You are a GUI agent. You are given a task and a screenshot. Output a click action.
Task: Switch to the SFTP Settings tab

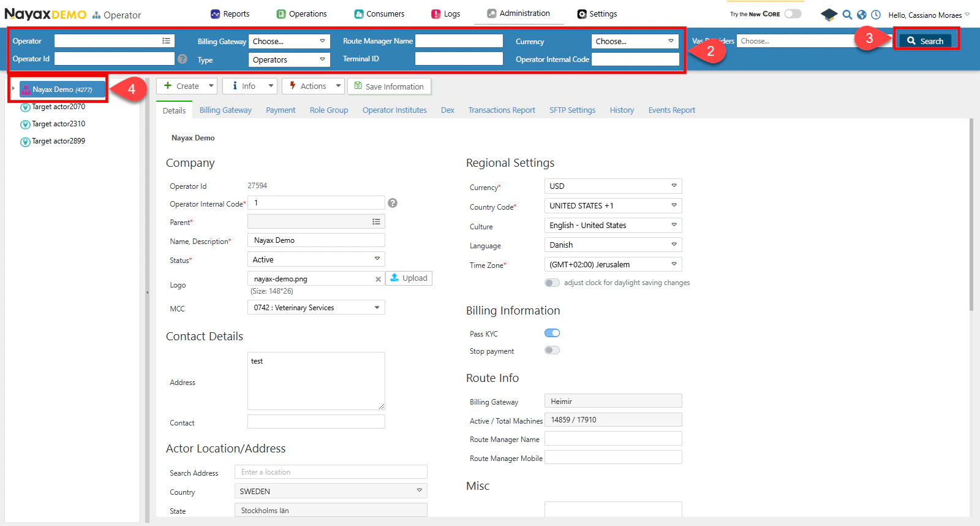[x=572, y=110]
